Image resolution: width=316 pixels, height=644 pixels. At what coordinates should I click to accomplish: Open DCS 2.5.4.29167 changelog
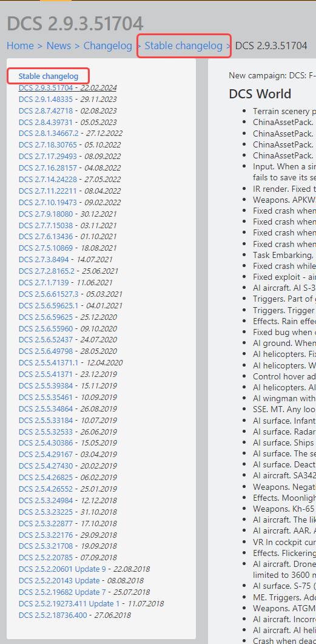(x=45, y=455)
